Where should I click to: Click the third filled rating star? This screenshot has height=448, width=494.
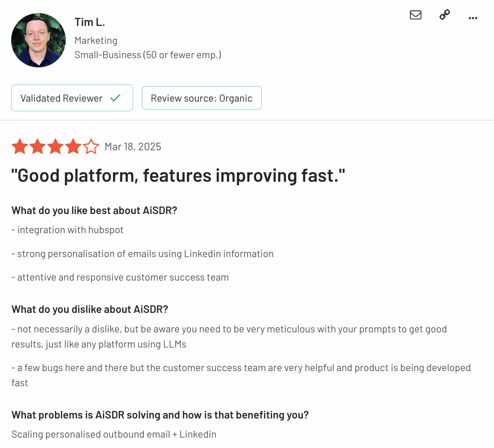[55, 147]
